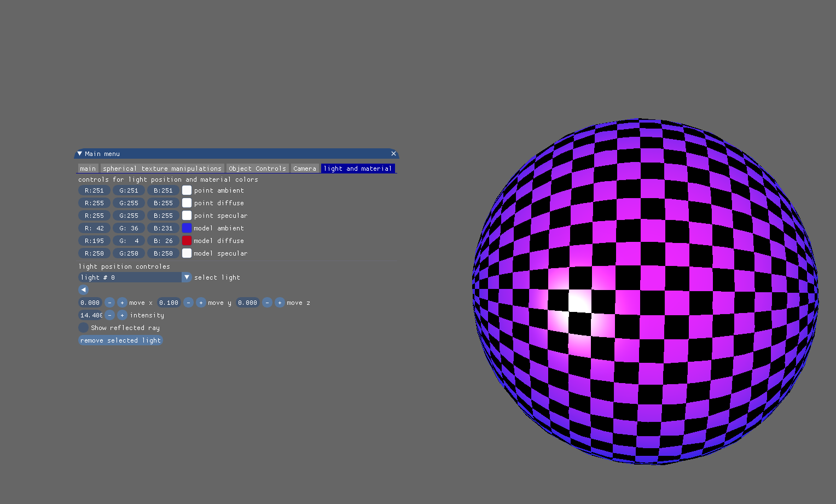The image size is (836, 504).
Task: Click the move y value field showing 0.100
Action: (x=169, y=302)
